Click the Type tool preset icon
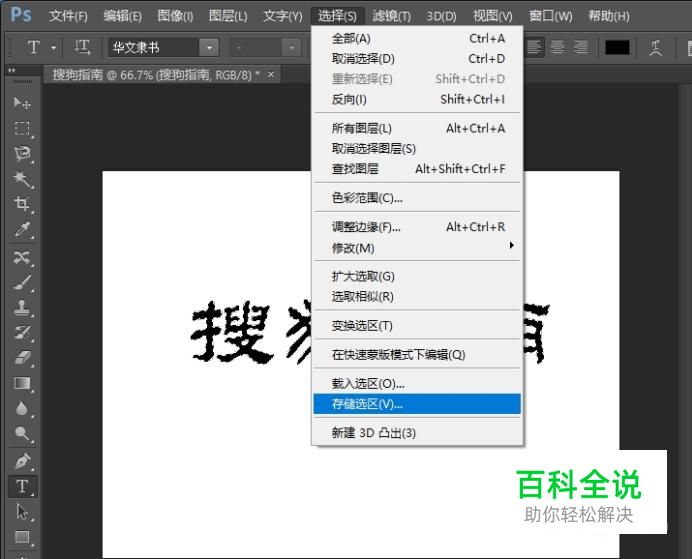 point(34,47)
